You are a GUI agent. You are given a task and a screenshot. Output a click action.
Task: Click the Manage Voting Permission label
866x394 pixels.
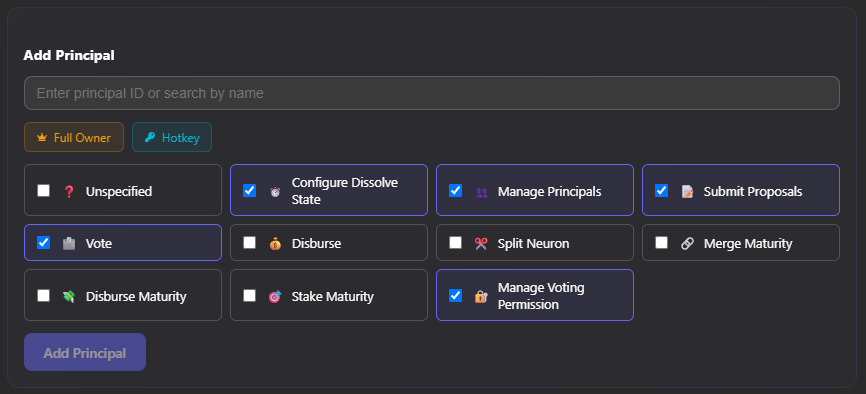click(x=541, y=296)
